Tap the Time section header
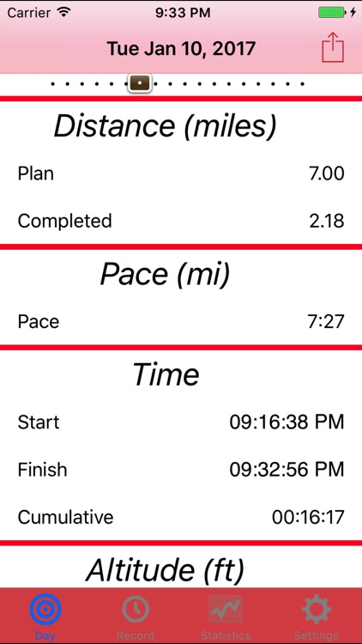 pos(166,374)
